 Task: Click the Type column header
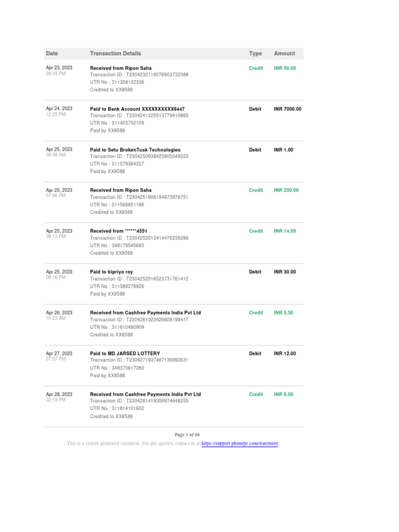coord(256,54)
